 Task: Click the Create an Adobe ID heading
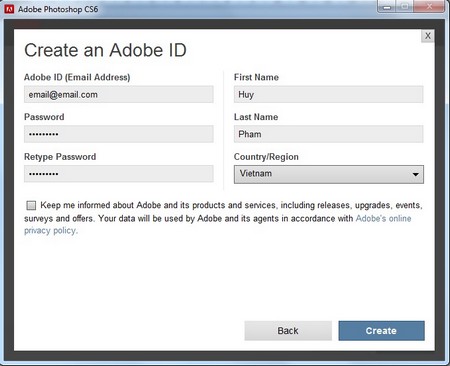tap(105, 50)
